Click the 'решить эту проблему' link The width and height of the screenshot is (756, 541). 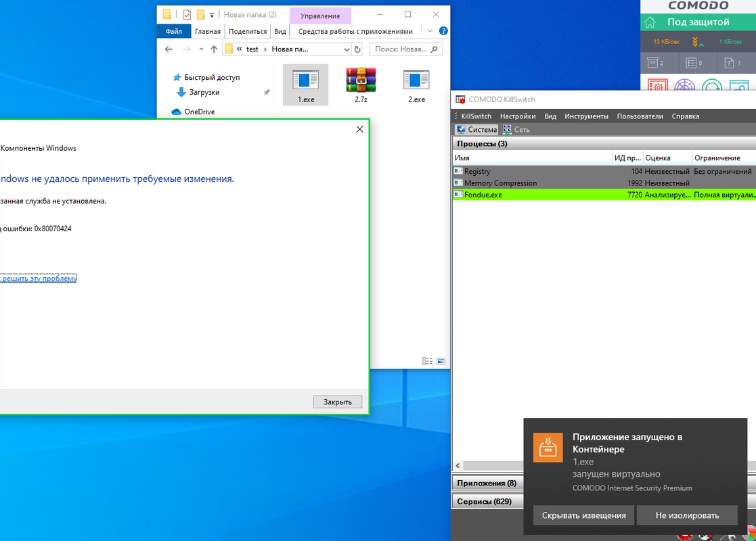click(39, 278)
